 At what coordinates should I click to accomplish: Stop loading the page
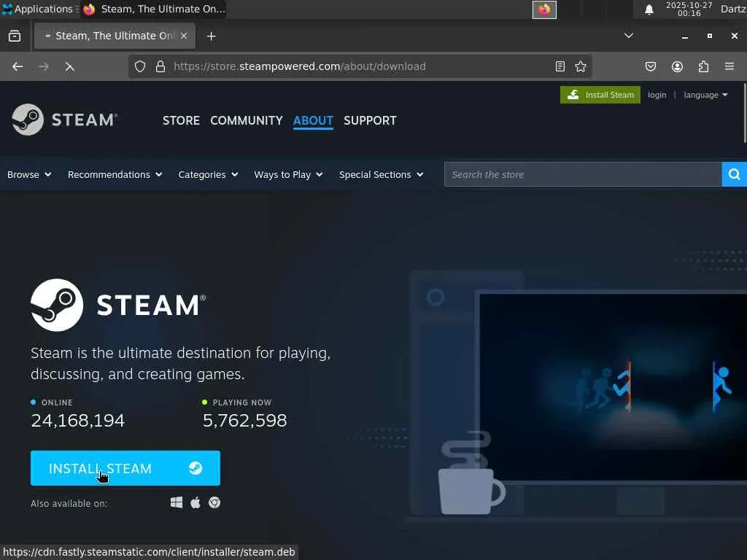69,66
